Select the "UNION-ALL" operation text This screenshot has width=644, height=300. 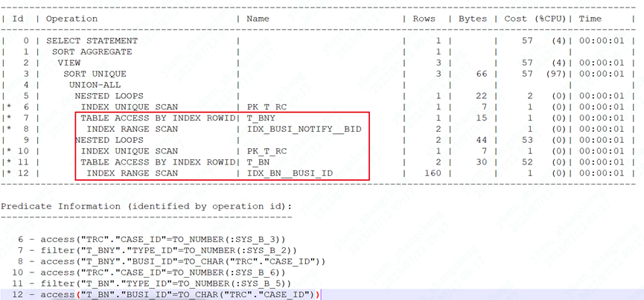click(x=95, y=86)
